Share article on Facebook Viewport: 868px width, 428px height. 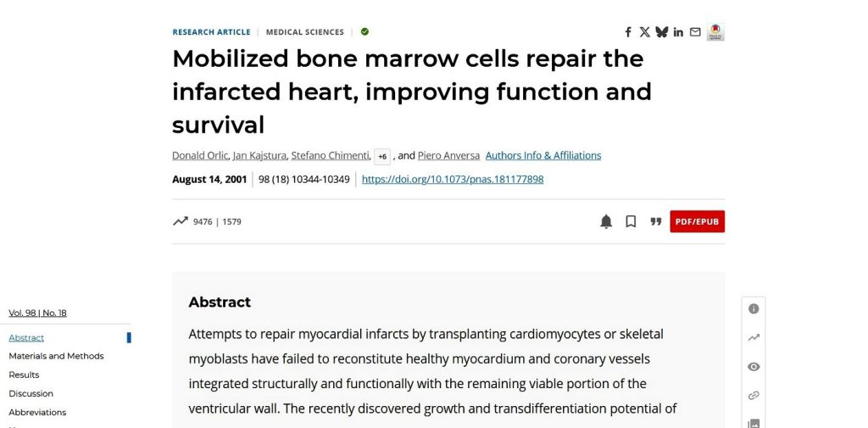pyautogui.click(x=628, y=32)
